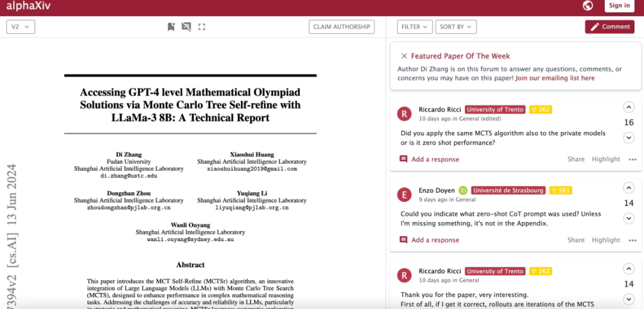Click University of Trento badge on first comment
The width and height of the screenshot is (644, 309).
tap(495, 110)
